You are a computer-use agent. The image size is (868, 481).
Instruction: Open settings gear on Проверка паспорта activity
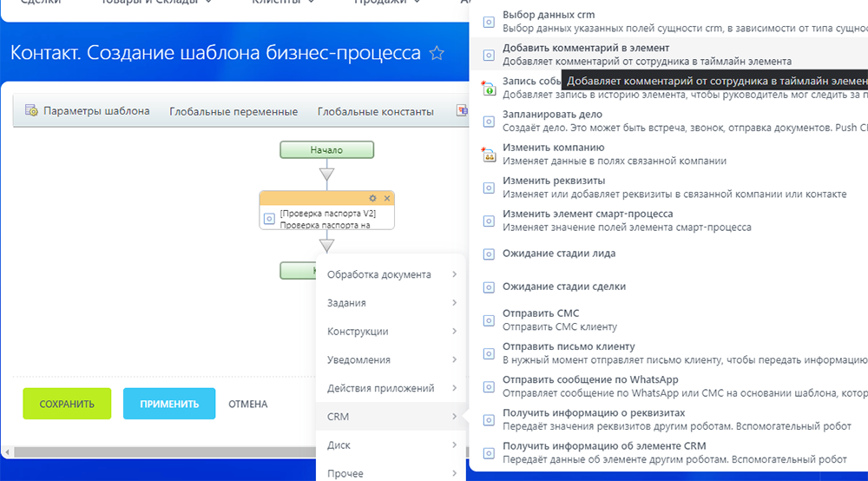[x=373, y=198]
